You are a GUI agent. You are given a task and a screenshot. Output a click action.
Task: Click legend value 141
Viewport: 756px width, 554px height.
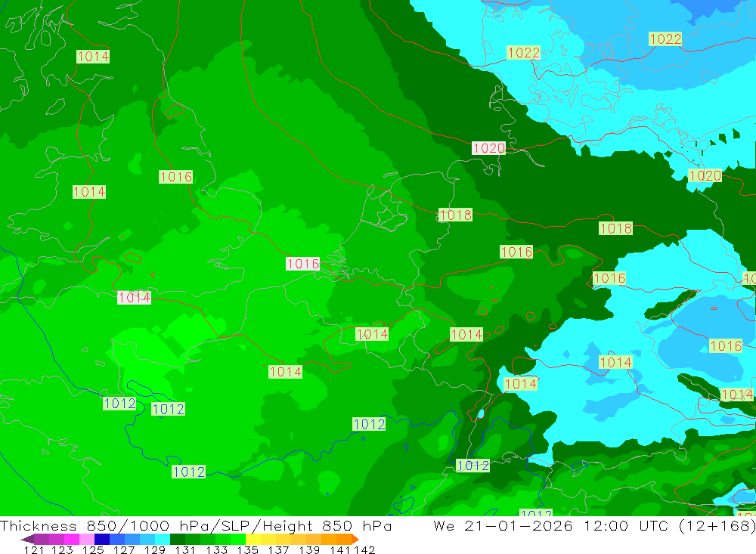[340, 549]
